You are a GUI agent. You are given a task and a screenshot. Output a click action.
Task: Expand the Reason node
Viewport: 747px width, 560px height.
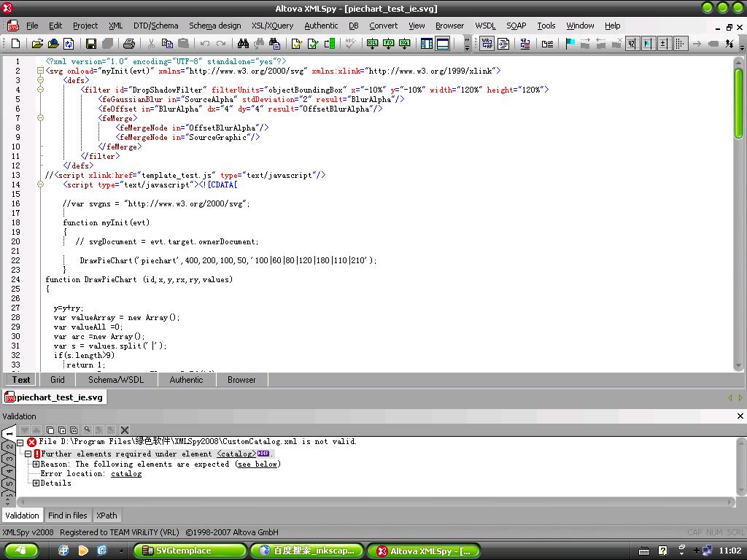click(36, 464)
